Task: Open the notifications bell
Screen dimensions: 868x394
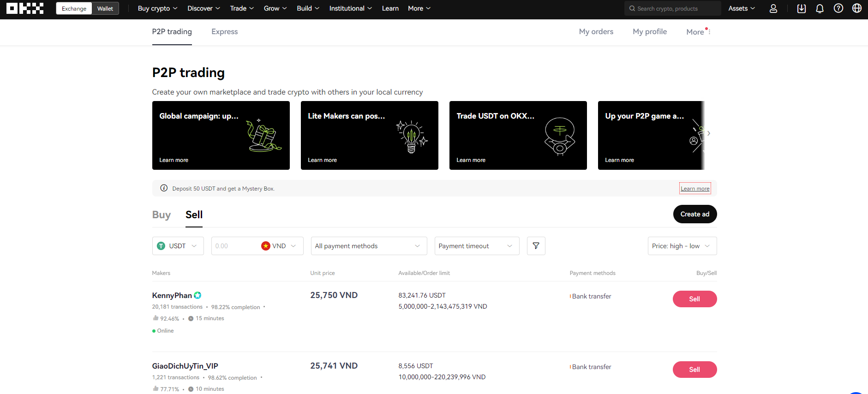Action: [820, 8]
